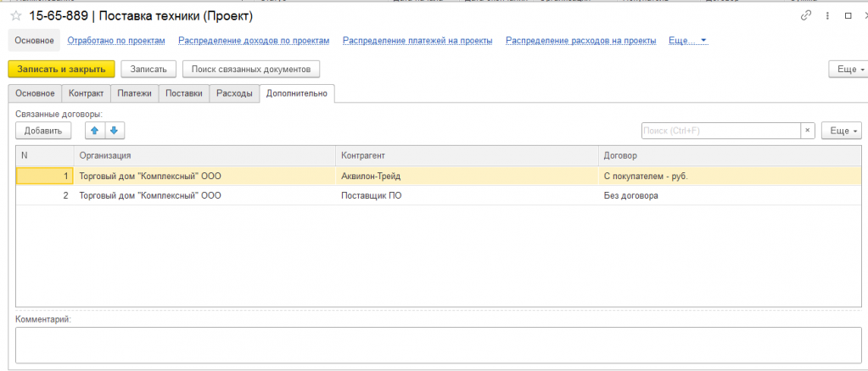Open Отработано по проектам link
The image size is (868, 371).
[x=116, y=41]
